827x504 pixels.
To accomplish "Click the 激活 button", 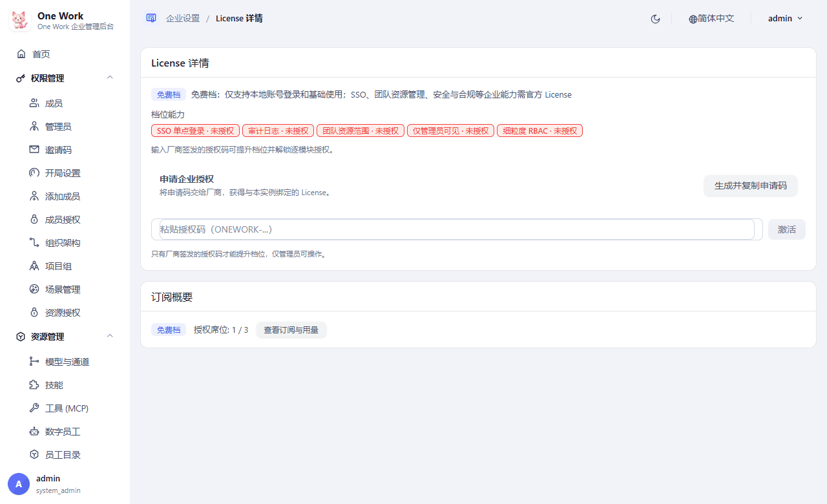I will point(787,229).
